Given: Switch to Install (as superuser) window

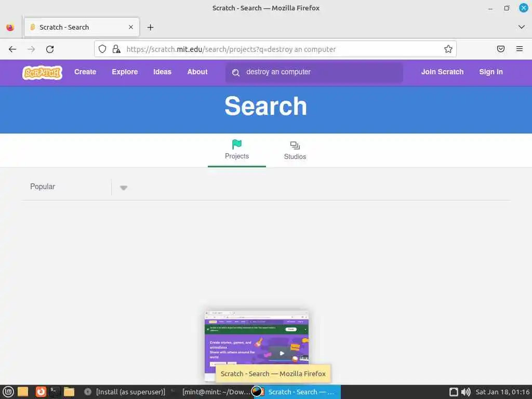Looking at the screenshot, I should coord(125,392).
